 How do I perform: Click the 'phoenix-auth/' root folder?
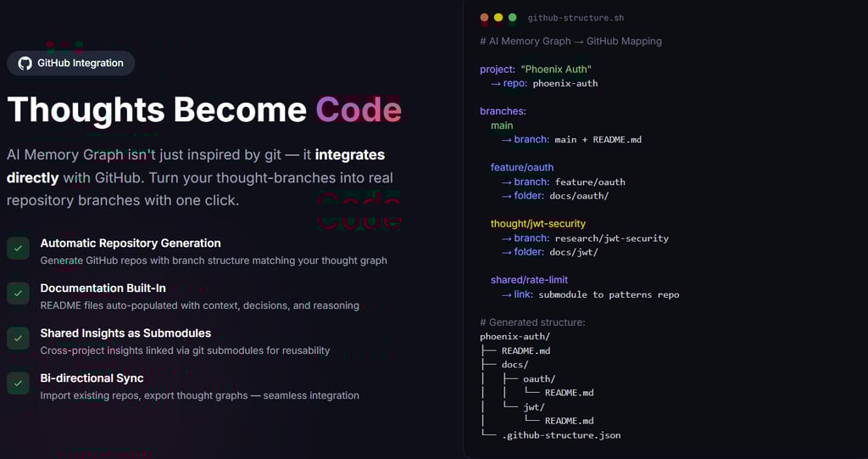click(515, 337)
